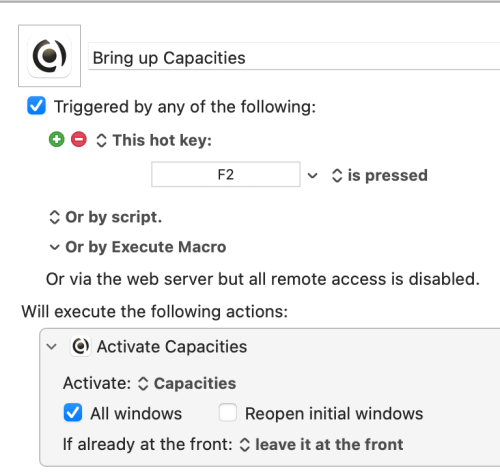The image size is (500, 476).
Task: Toggle the 'Triggered by any of the following' checkbox
Action: point(36,106)
